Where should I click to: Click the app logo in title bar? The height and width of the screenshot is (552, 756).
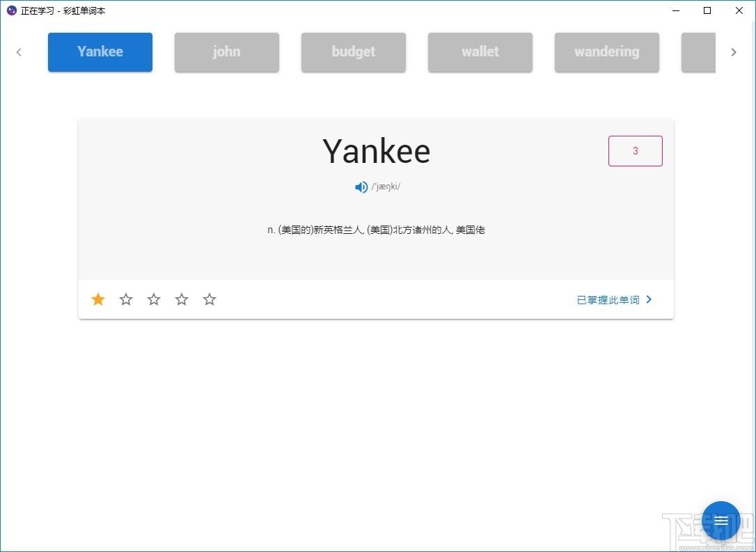(x=12, y=10)
